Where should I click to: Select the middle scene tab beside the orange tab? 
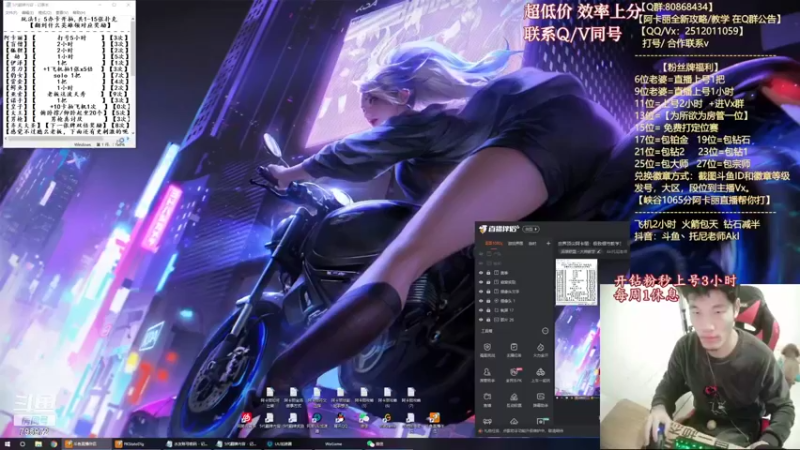coord(515,243)
